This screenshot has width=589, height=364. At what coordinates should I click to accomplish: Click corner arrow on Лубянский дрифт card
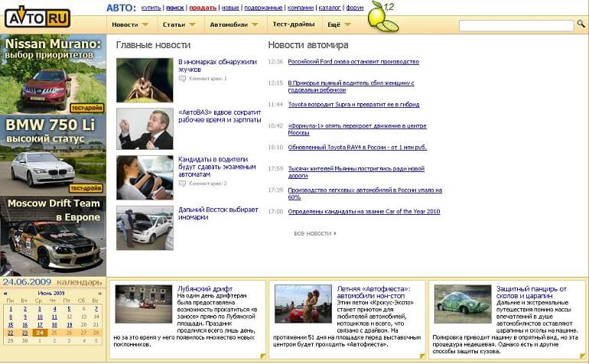[x=263, y=356]
